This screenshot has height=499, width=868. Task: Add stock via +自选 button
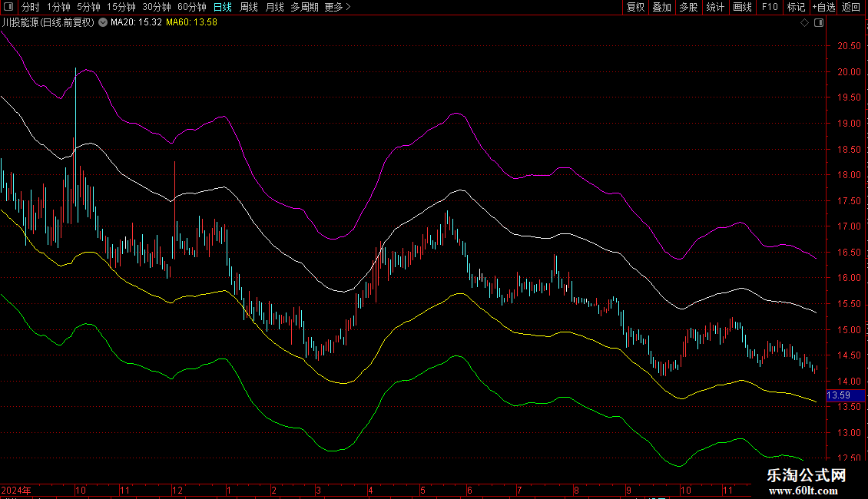click(x=823, y=7)
